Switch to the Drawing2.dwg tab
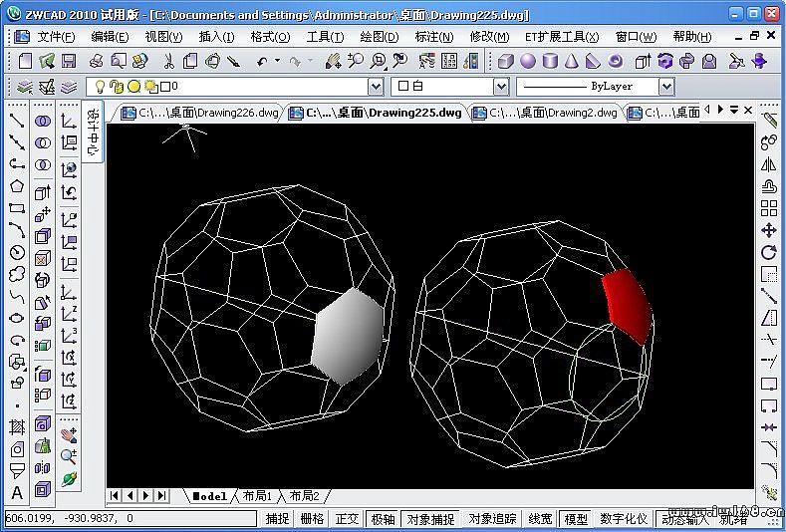This screenshot has width=786, height=532. pos(545,113)
